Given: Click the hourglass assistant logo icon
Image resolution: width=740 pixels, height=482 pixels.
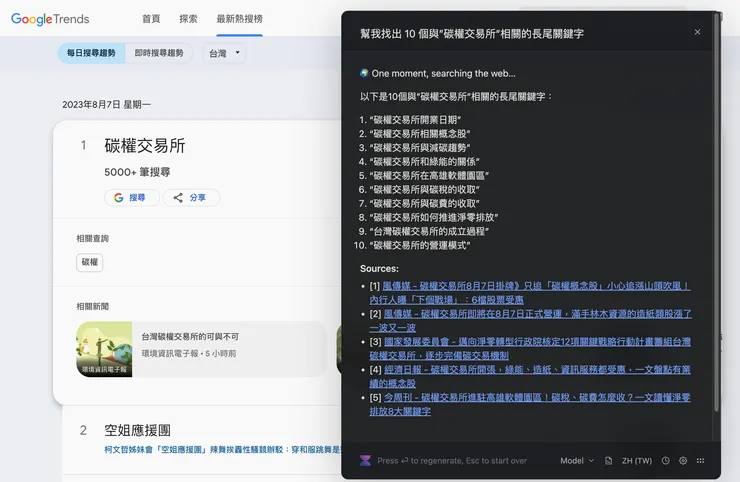Looking at the screenshot, I should click(365, 460).
